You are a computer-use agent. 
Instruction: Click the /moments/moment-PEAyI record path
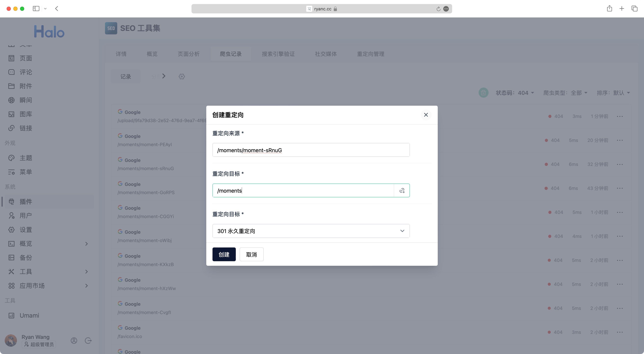pos(145,144)
